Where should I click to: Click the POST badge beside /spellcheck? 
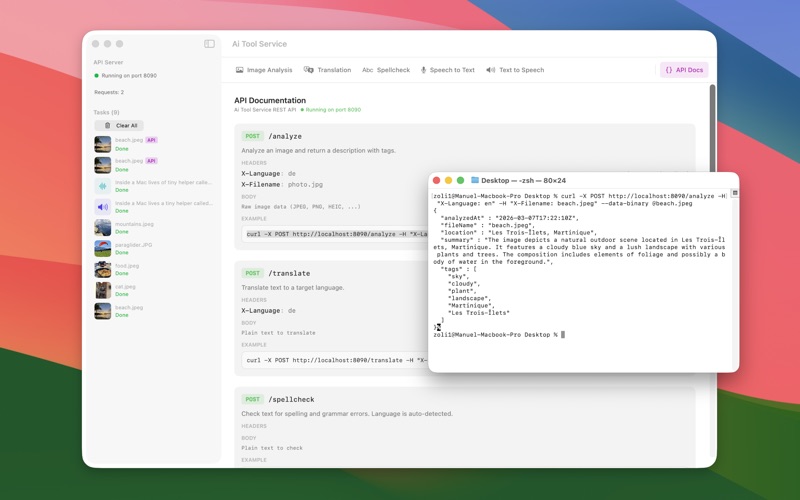tap(253, 399)
